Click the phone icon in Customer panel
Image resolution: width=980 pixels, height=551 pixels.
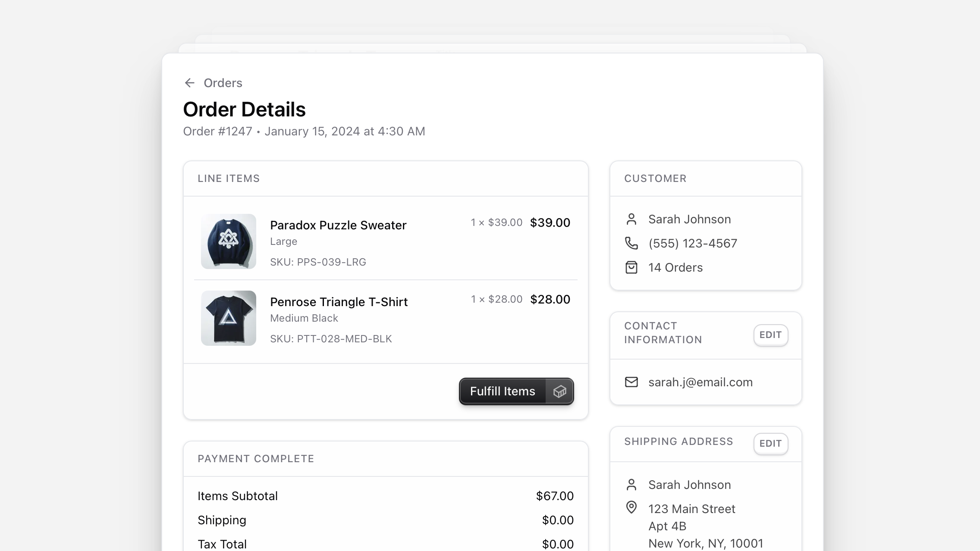click(631, 243)
